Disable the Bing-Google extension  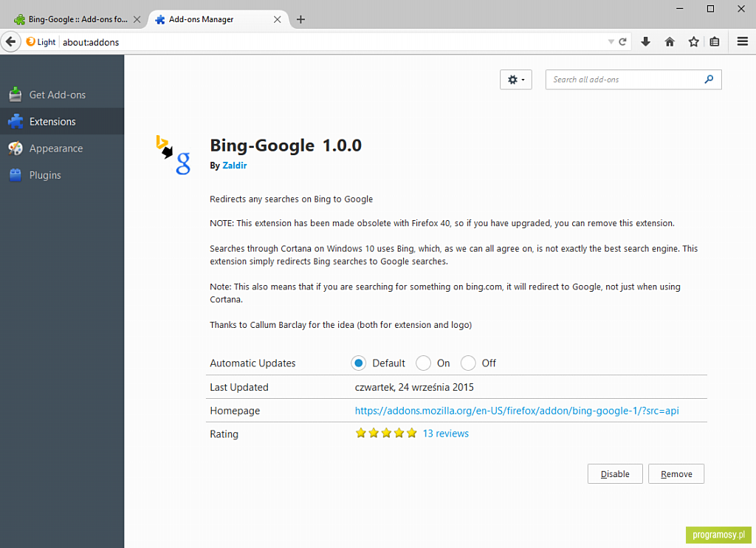coord(615,473)
